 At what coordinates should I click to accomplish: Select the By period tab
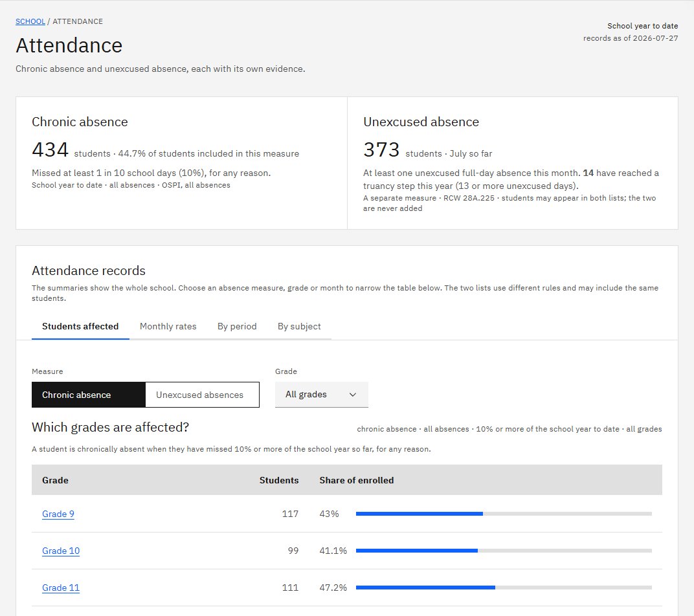tap(237, 326)
